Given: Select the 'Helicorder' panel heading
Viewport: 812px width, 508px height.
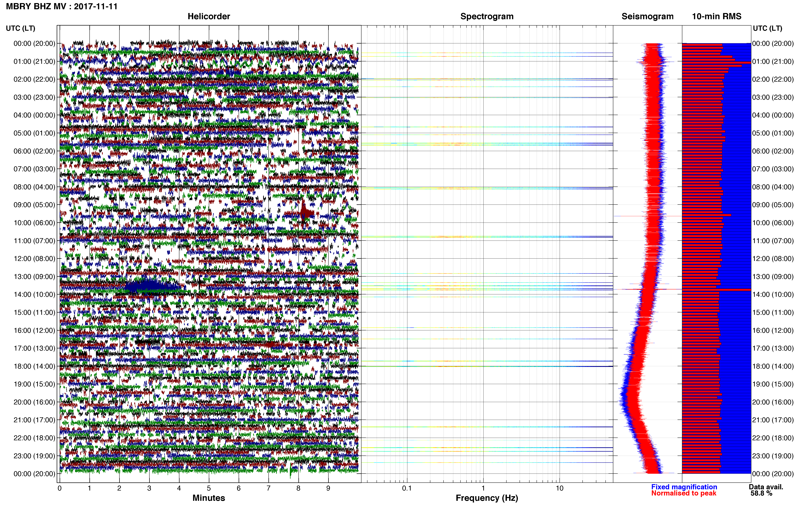Looking at the screenshot, I should click(x=209, y=16).
